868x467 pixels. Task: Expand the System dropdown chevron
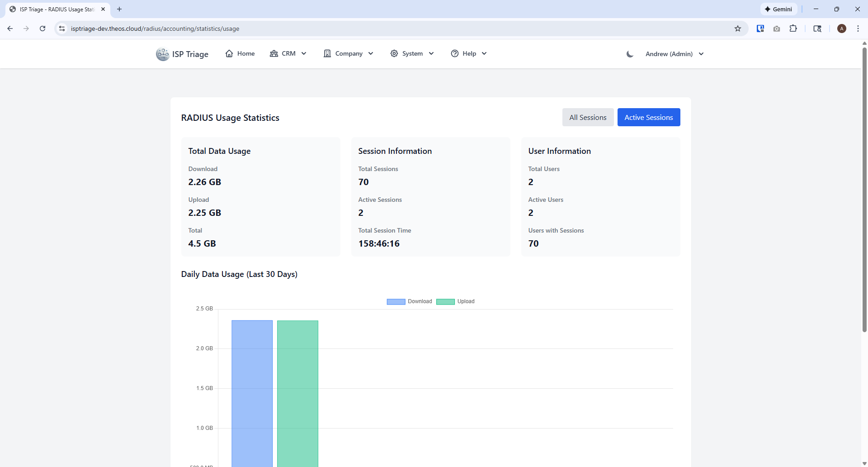coord(431,53)
